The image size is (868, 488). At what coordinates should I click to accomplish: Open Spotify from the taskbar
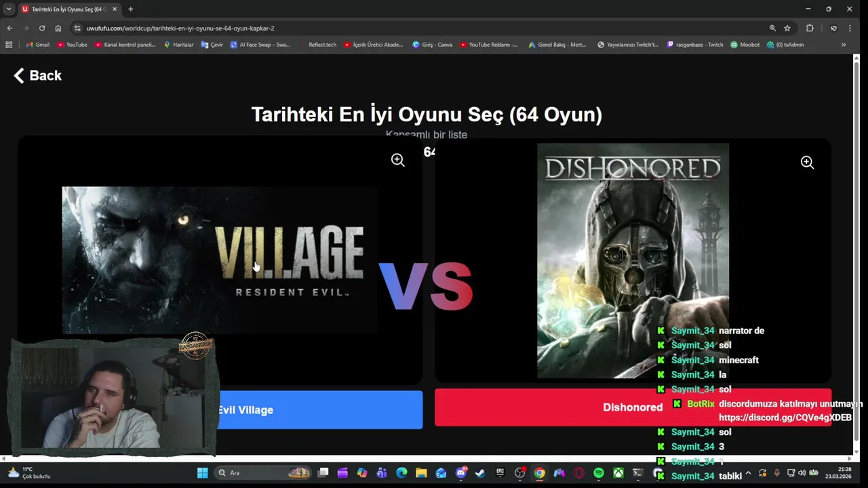598,472
